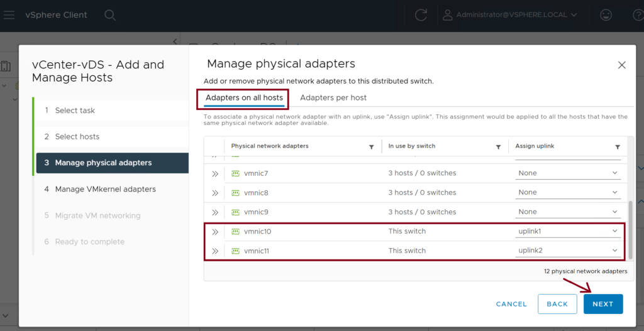Switch to Adapters on all hosts tab
Screen dimensions: 644x331
pos(244,97)
